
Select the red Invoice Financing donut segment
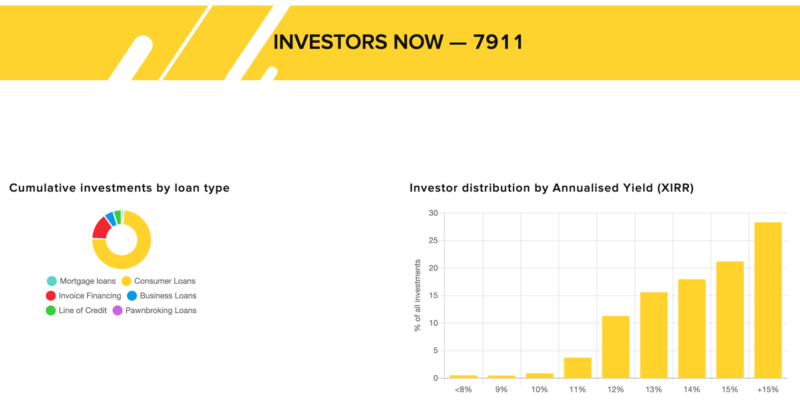[x=101, y=227]
